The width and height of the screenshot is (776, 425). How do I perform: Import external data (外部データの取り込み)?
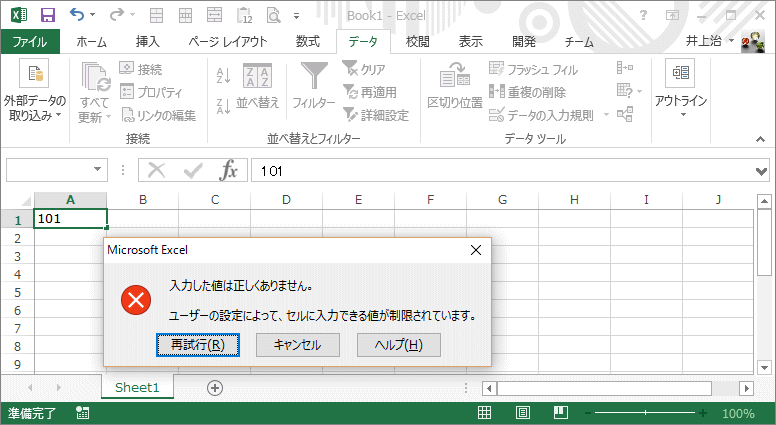35,91
